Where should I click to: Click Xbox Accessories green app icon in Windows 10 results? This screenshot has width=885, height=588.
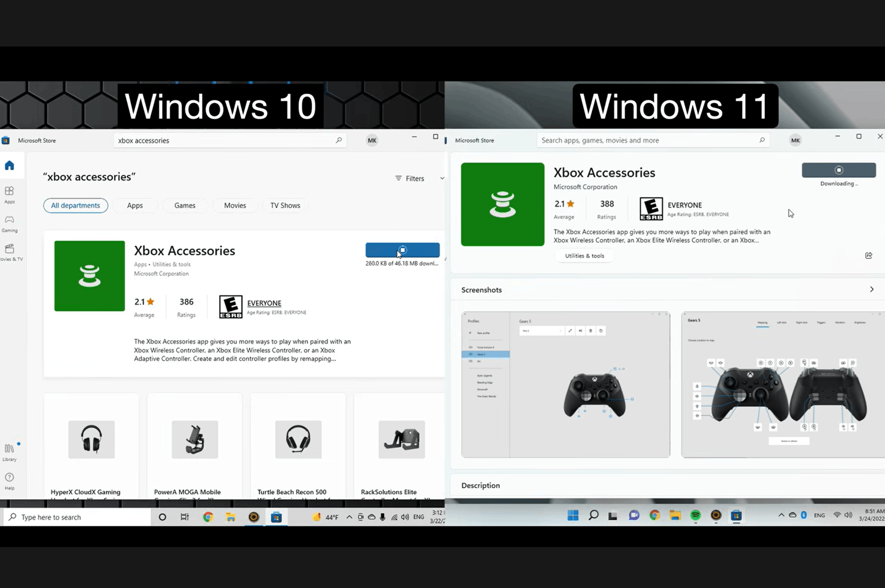coord(90,276)
